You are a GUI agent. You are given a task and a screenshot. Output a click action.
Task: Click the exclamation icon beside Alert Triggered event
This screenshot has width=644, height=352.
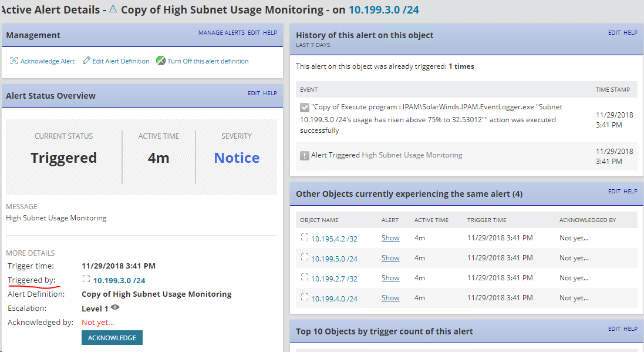[304, 156]
